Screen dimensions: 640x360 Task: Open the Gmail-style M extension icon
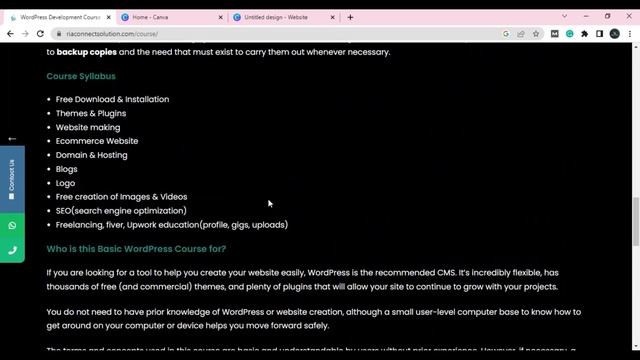[x=555, y=34]
